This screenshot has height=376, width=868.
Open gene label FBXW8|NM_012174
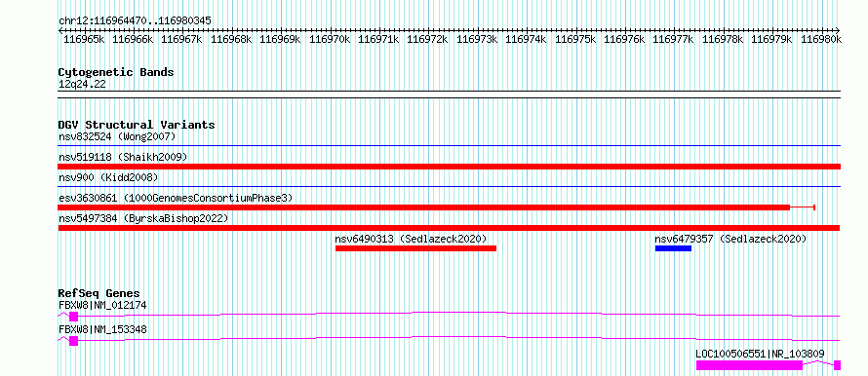(x=102, y=305)
